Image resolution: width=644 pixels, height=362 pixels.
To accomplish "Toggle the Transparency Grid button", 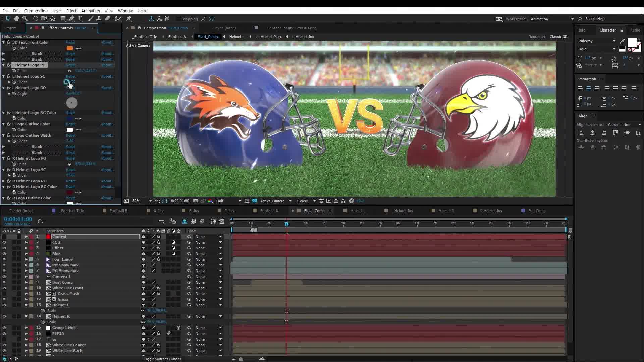I will (x=254, y=201).
